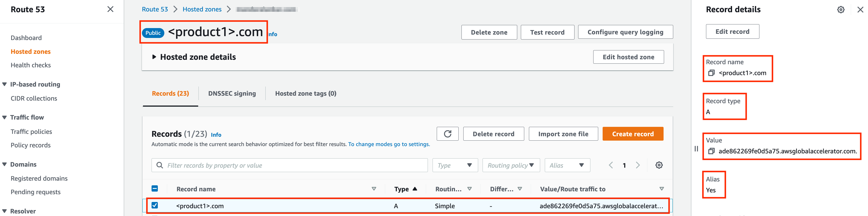Open Record name column filter arrow
This screenshot has width=868, height=216.
374,189
